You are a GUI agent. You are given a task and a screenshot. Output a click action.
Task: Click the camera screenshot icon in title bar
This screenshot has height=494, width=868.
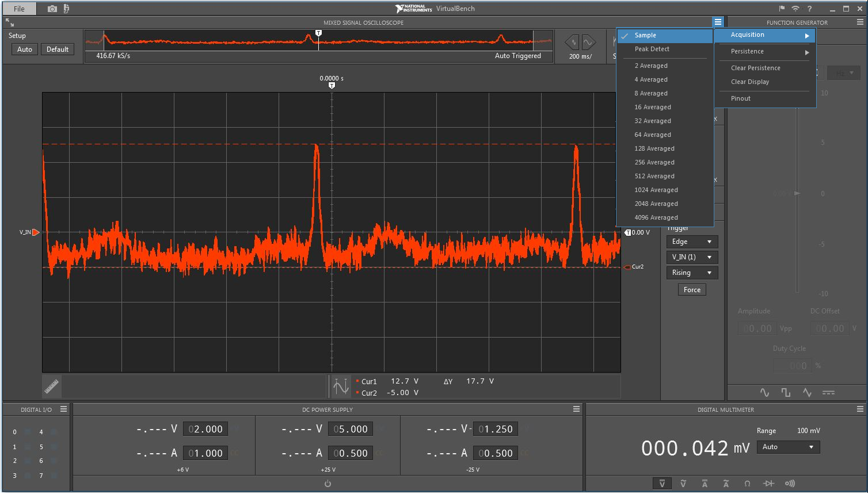(x=52, y=9)
